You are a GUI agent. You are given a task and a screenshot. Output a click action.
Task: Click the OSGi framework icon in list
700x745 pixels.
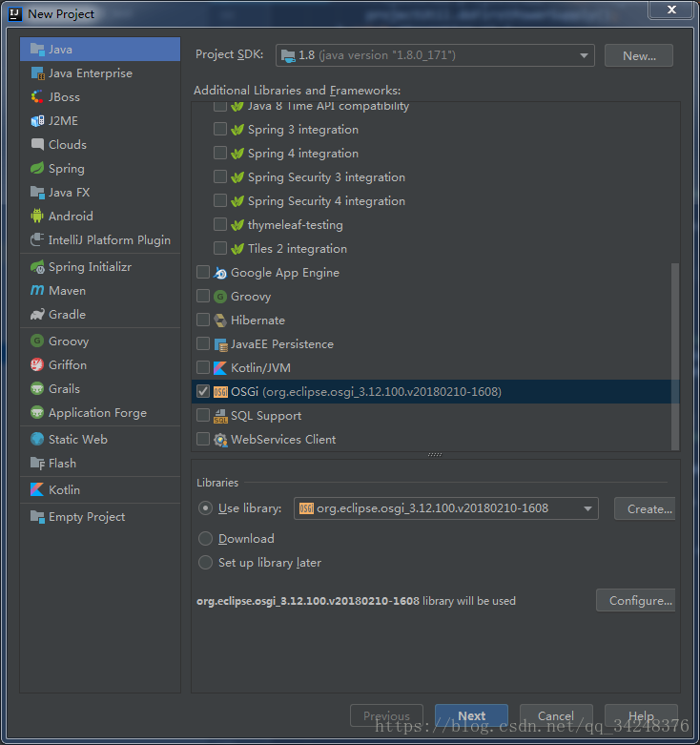coord(220,391)
